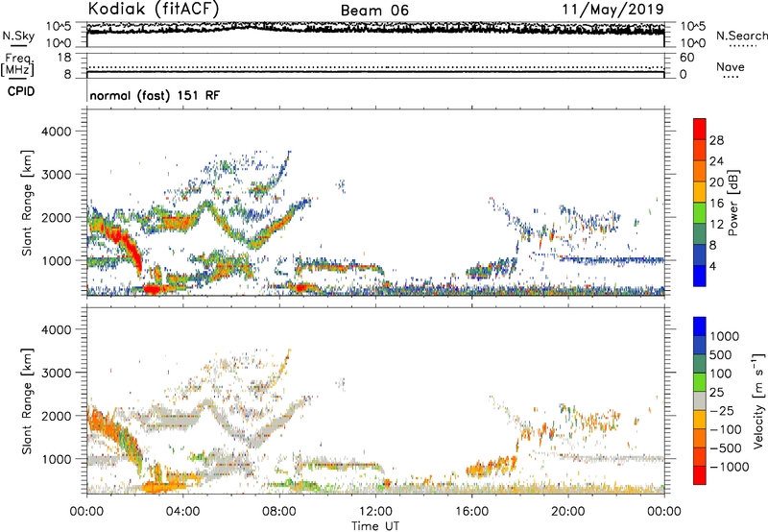Pick the blue top segment of Velocity colorbar
768x532 pixels.
pos(700,326)
